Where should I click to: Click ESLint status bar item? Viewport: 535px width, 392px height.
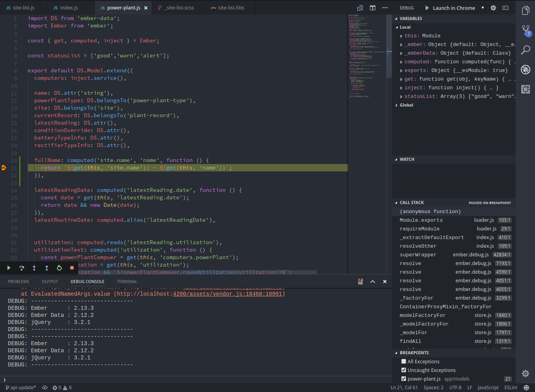[511, 388]
